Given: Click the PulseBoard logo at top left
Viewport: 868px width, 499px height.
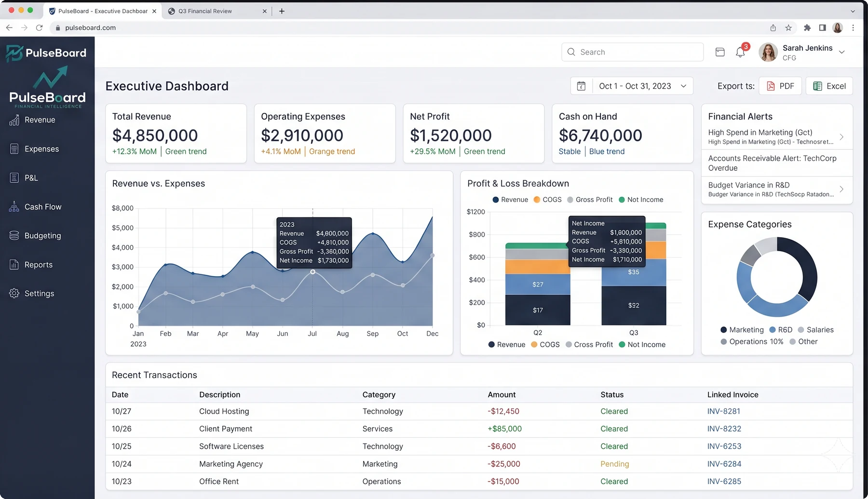Looking at the screenshot, I should coord(46,53).
